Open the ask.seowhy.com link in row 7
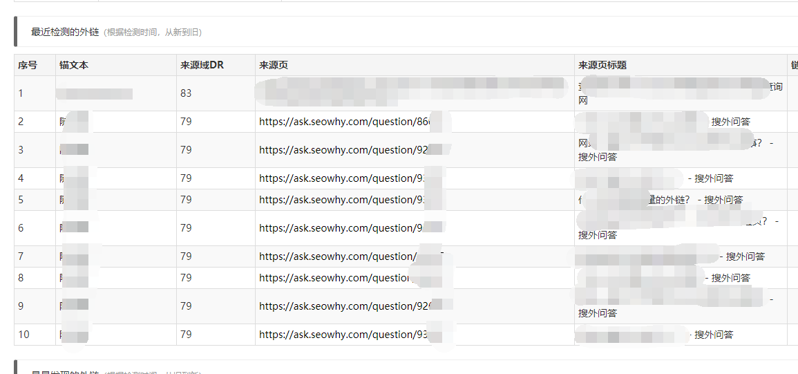Image resolution: width=798 pixels, height=374 pixels. coord(339,256)
